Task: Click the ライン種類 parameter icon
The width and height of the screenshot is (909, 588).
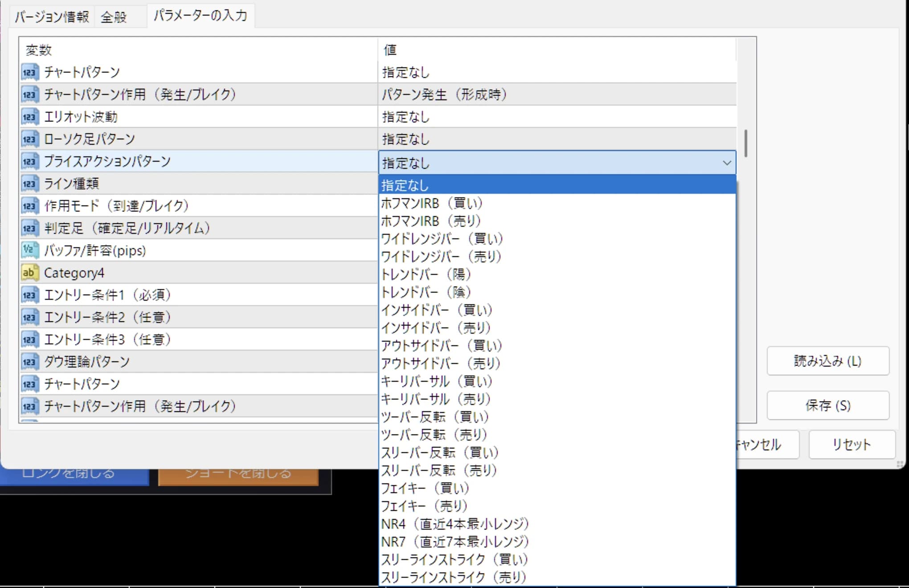Action: click(29, 184)
